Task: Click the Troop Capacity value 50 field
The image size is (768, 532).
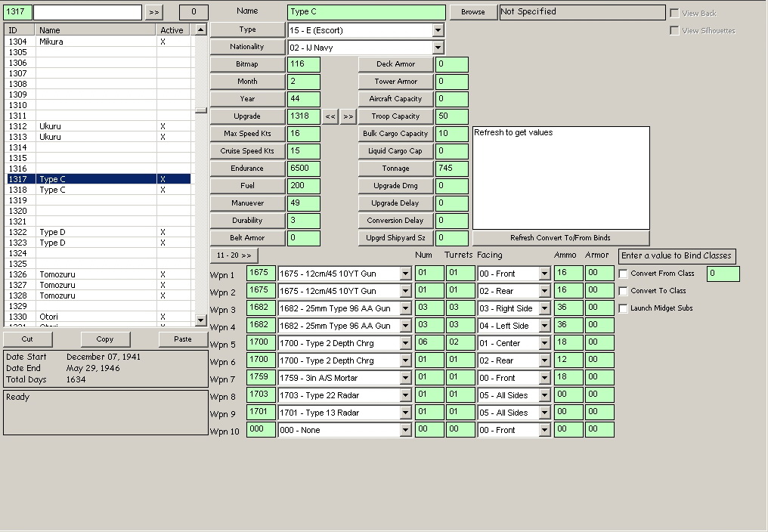Action: click(x=451, y=116)
